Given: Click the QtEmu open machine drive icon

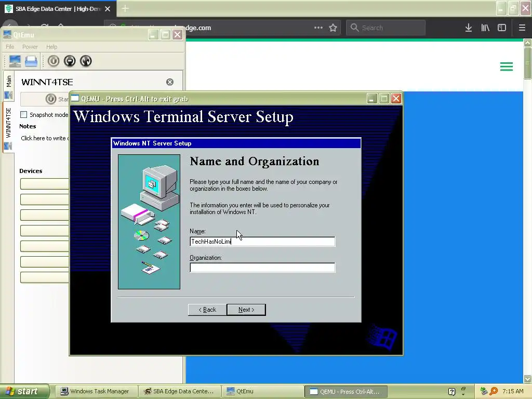Looking at the screenshot, I should pyautogui.click(x=31, y=61).
